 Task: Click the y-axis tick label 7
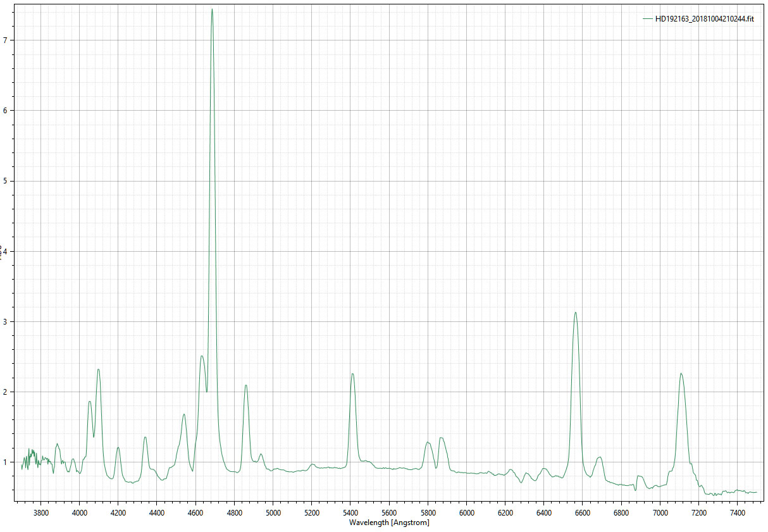coord(5,40)
